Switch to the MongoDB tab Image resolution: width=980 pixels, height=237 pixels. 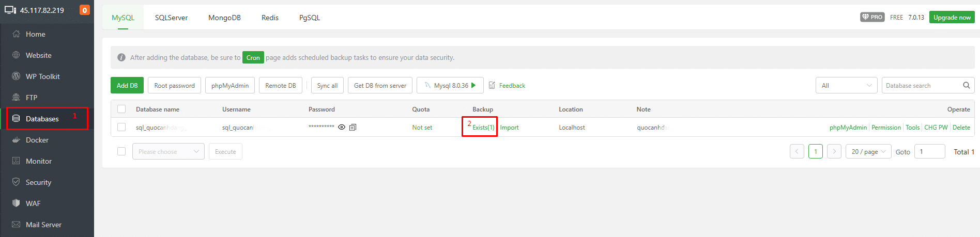pos(224,18)
